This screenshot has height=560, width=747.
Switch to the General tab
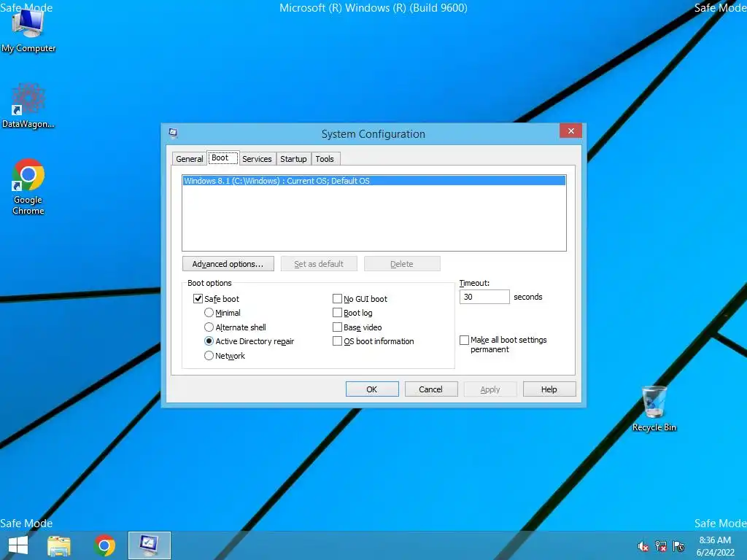point(189,159)
